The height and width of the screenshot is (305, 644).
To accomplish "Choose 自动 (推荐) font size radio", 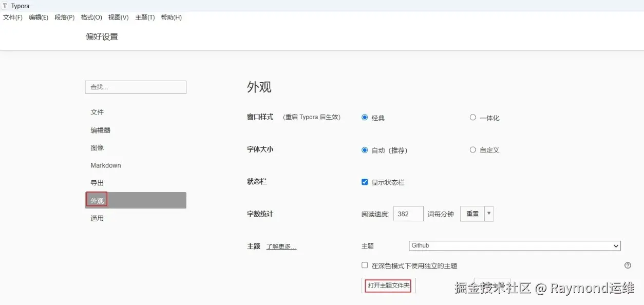I will (365, 150).
